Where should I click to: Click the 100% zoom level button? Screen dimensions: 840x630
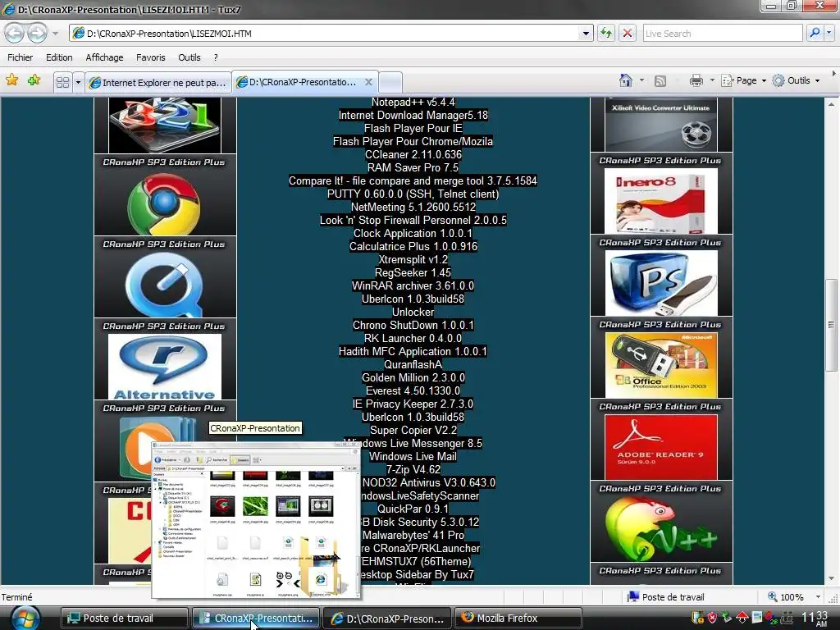(787, 597)
